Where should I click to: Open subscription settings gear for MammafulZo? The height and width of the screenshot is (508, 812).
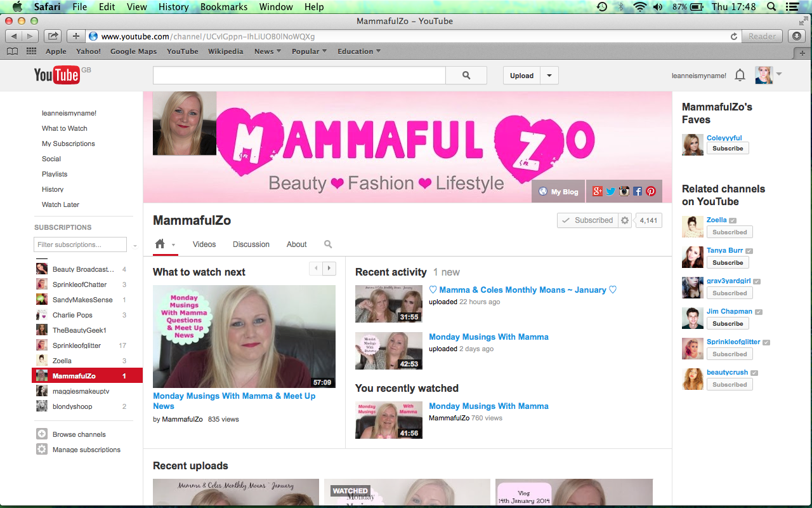click(625, 220)
